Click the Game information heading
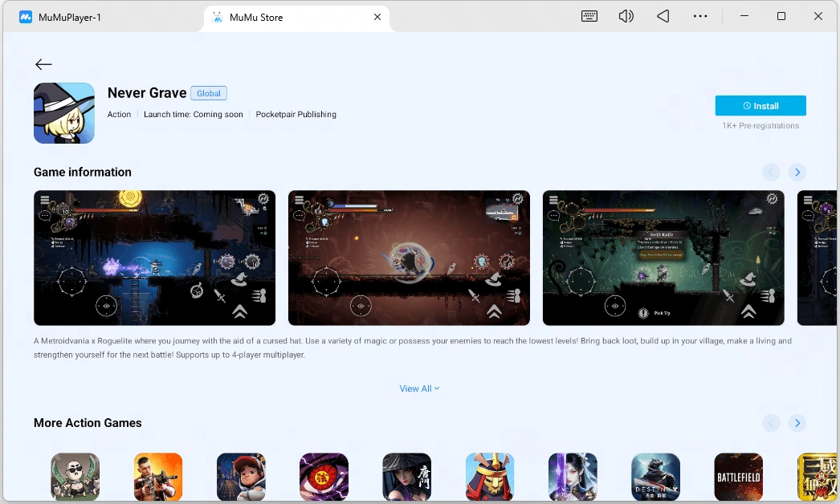Viewport: 840px width, 504px height. pyautogui.click(x=83, y=172)
